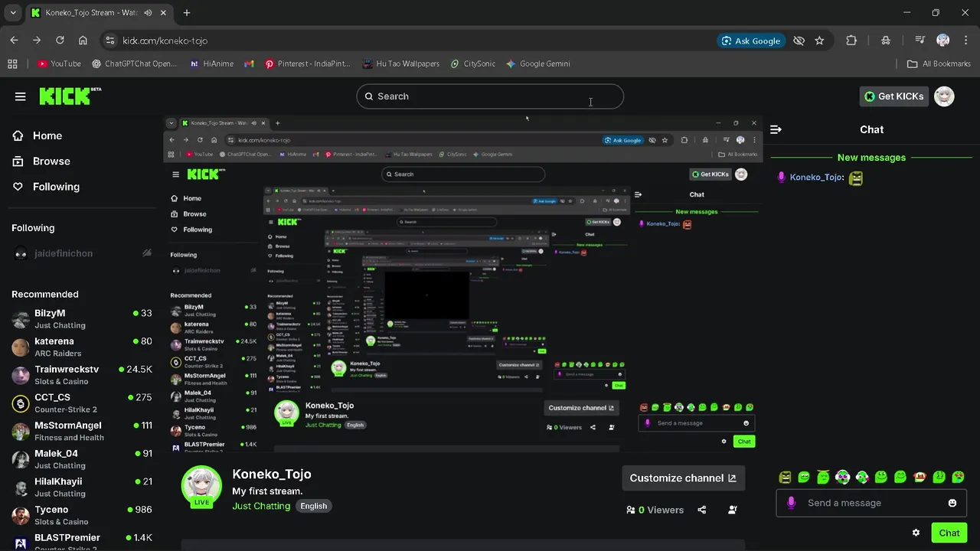
Task: Open recommended channel HilalKhayii
Action: pos(81,487)
